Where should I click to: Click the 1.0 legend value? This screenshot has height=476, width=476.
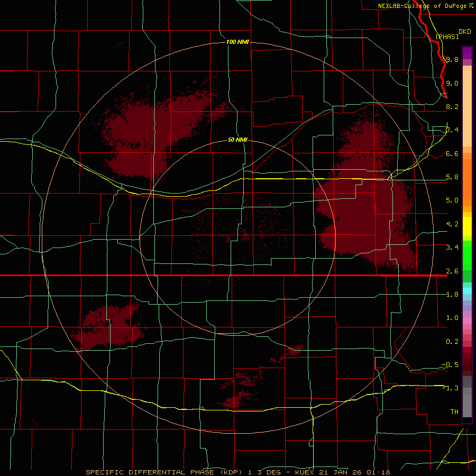coord(452,318)
